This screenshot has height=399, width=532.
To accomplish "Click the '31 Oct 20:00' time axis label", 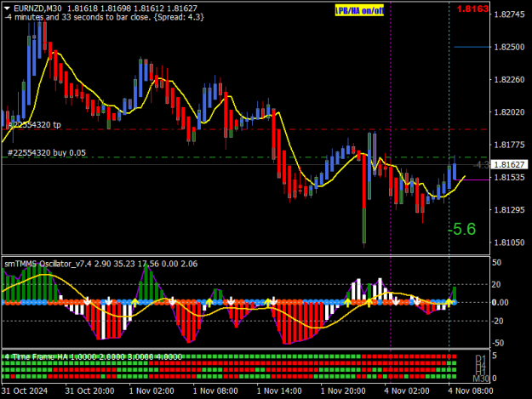I will [89, 390].
